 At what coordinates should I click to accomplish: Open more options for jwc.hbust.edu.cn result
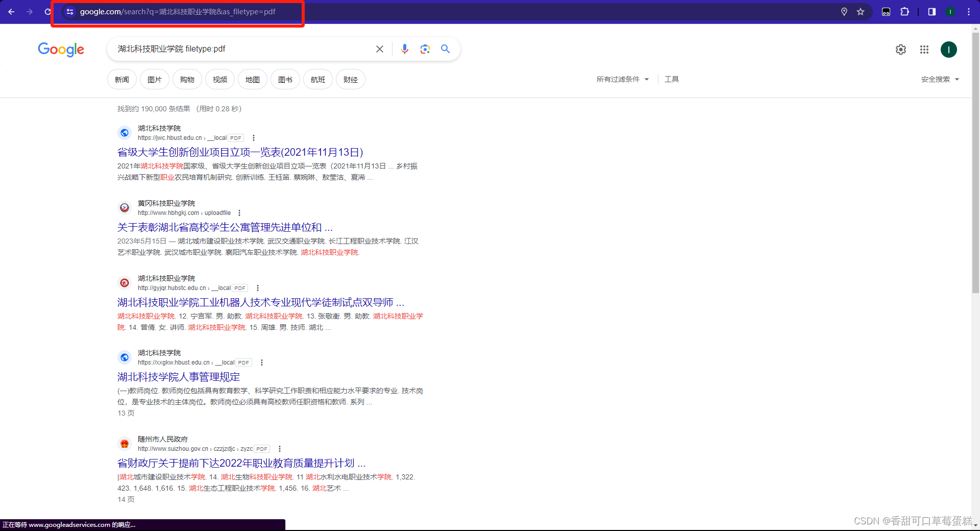tap(254, 138)
